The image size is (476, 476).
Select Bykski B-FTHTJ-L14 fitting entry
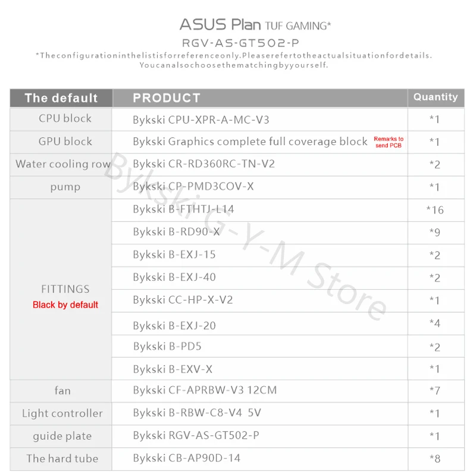pyautogui.click(x=184, y=209)
